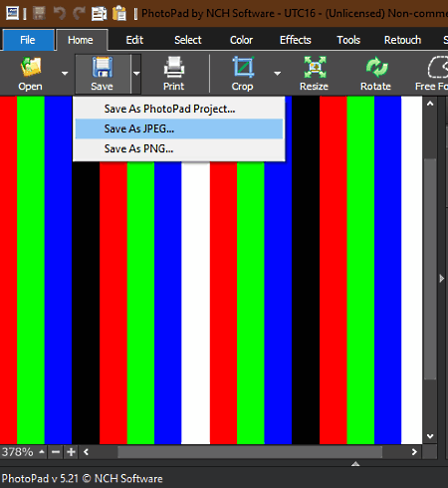Image resolution: width=448 pixels, height=488 pixels.
Task: Click the Open folder icon
Action: (31, 67)
